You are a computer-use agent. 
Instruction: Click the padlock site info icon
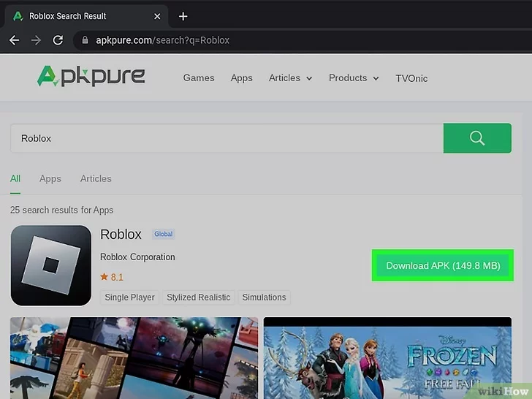click(85, 40)
